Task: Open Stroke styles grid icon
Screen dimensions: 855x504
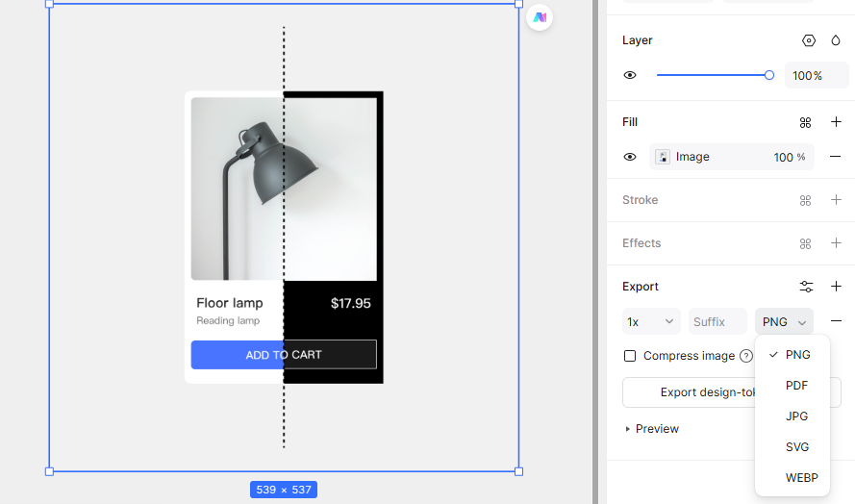Action: pos(805,201)
